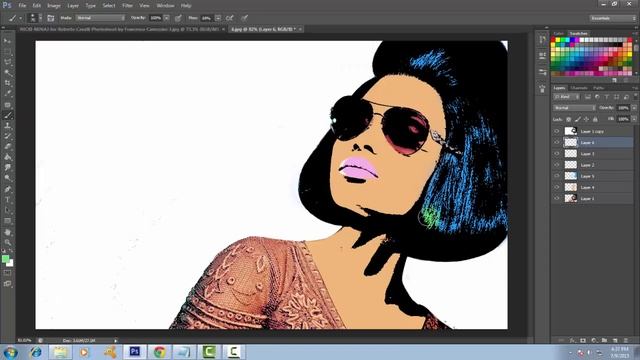Open the Brush panel from the options bar
This screenshot has height=360, width=640.
click(x=51, y=18)
